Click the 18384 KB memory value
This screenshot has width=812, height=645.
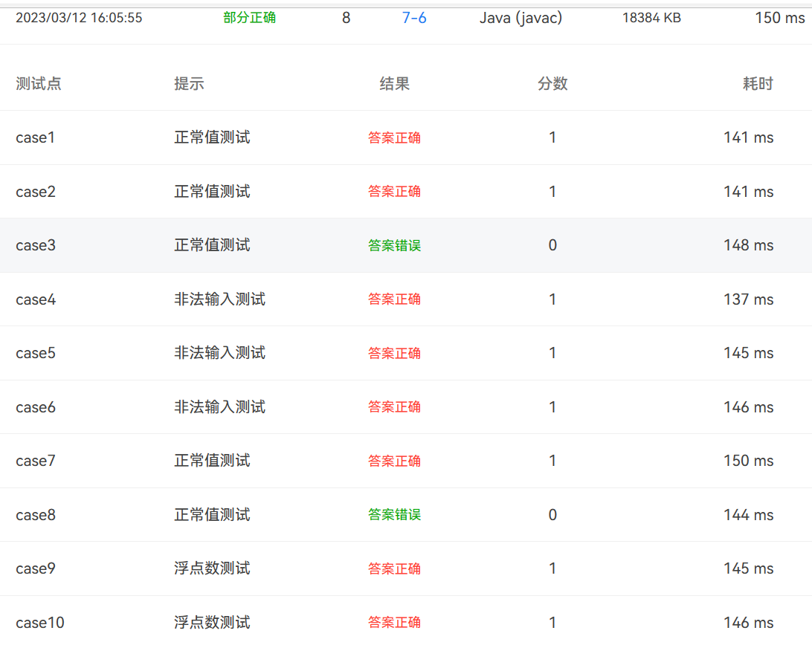click(x=651, y=18)
